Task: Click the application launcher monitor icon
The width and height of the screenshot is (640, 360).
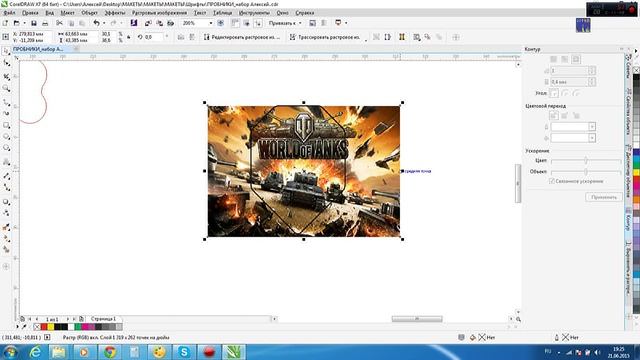Action: click(x=338, y=23)
